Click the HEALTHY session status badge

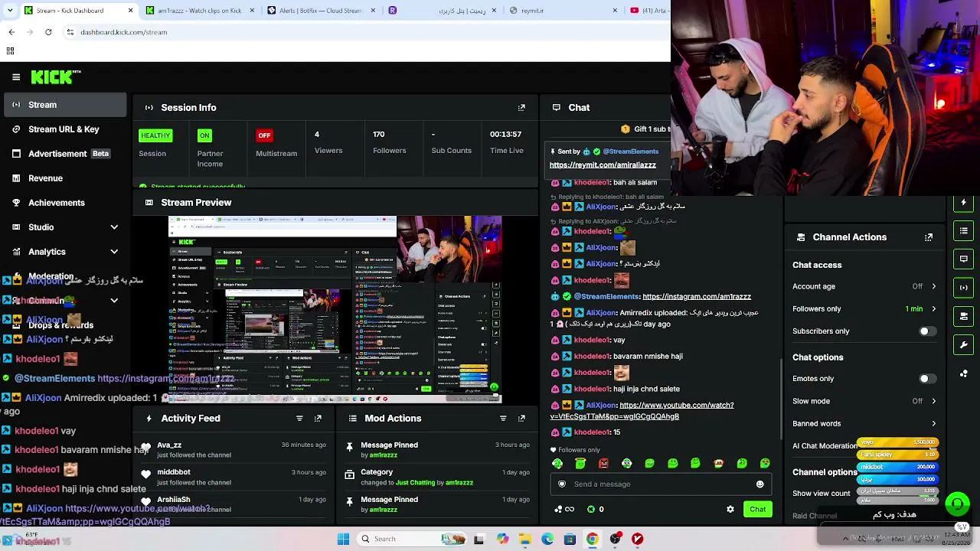[x=155, y=135]
